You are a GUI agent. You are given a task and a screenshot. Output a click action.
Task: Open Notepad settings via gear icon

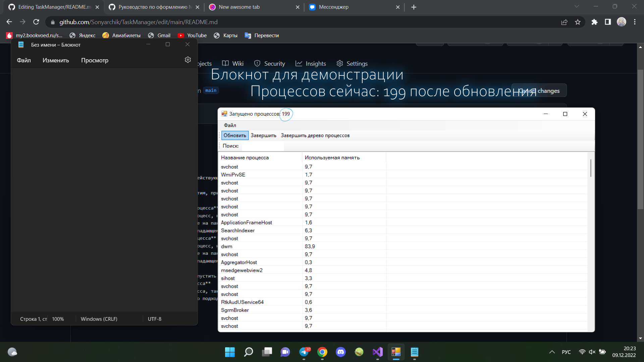187,60
